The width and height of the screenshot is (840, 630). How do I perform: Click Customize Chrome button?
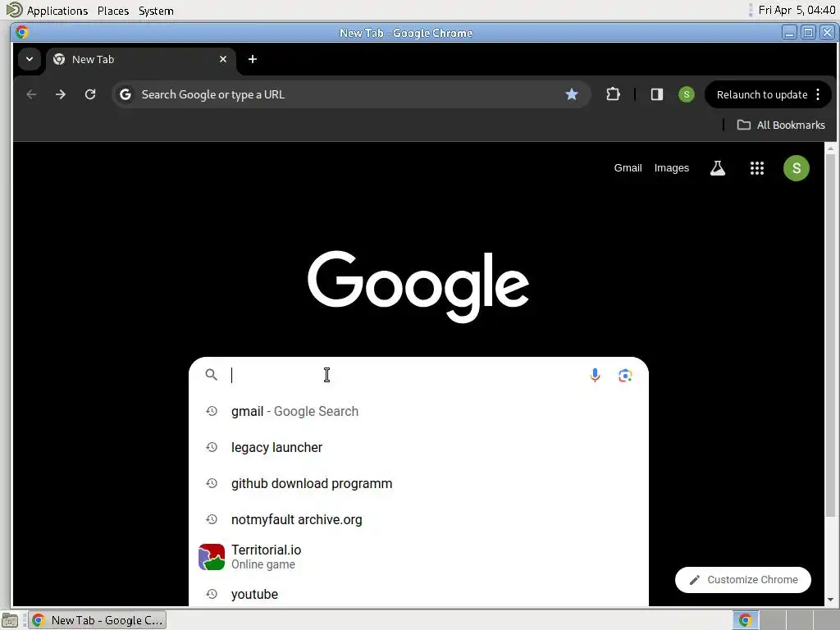pos(743,580)
